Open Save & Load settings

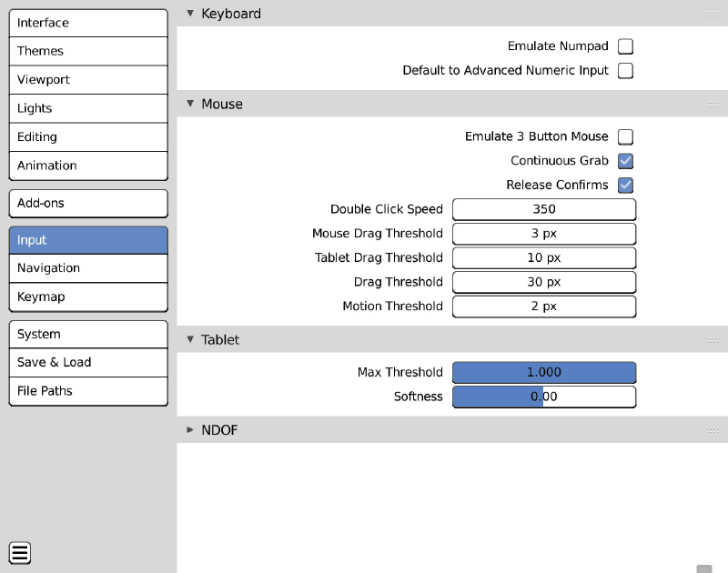[88, 362]
